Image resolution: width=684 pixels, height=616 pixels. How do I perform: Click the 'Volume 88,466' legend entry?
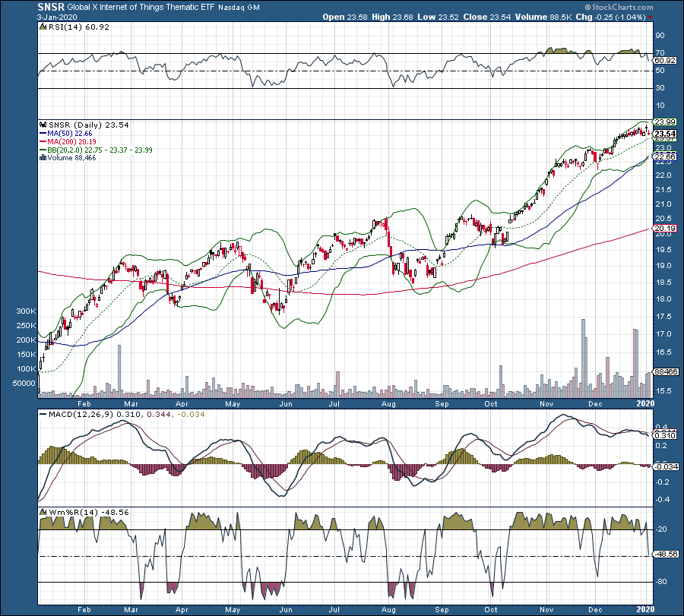(71, 158)
